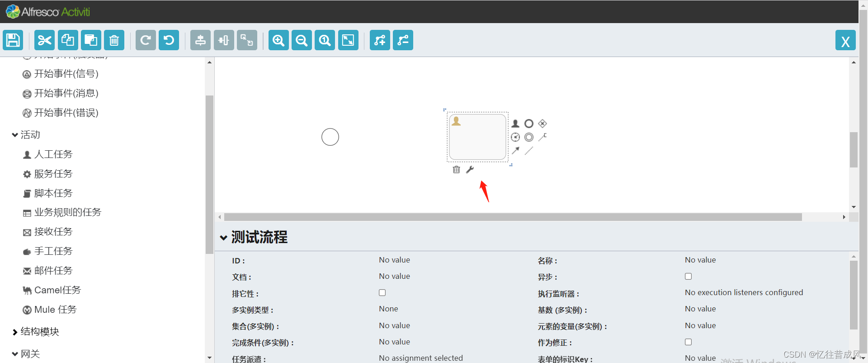Append an exclusive gateway from quick menu
Screen dimensions: 868x363
click(x=543, y=123)
